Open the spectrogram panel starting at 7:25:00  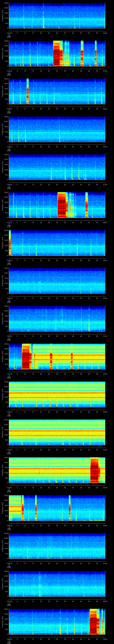point(57,129)
